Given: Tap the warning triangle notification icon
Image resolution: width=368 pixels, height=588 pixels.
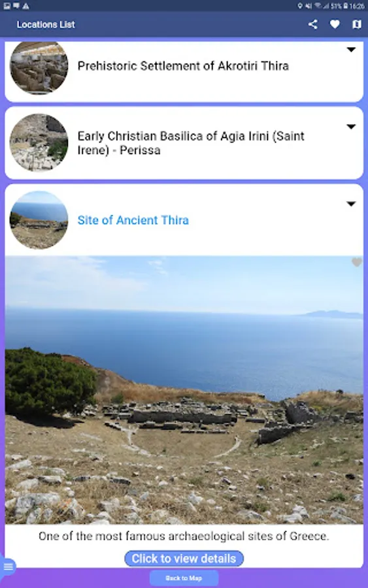Looking at the screenshot, I should point(25,6).
